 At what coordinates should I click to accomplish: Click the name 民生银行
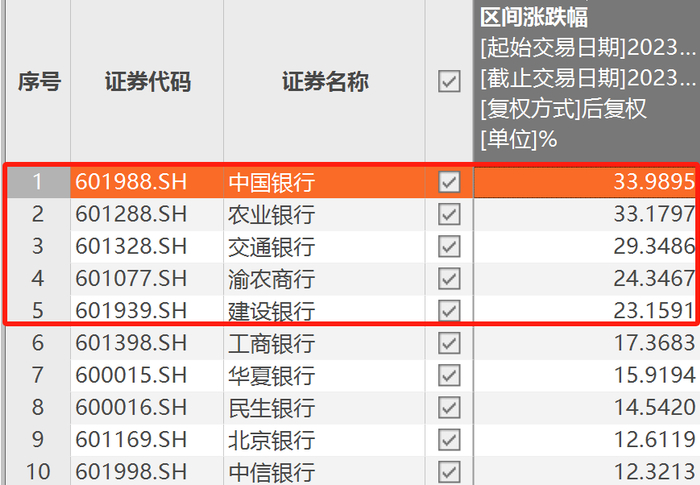pos(271,408)
